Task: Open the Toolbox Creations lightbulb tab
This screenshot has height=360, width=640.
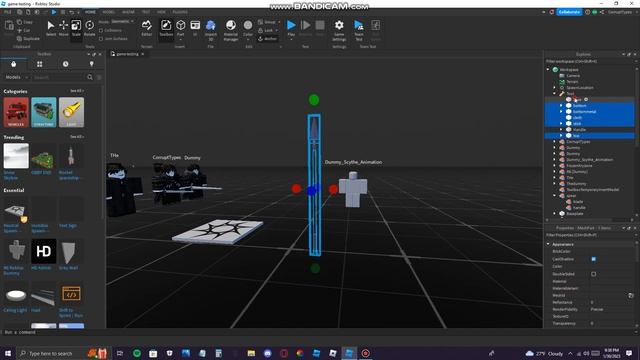Action: 91,64
